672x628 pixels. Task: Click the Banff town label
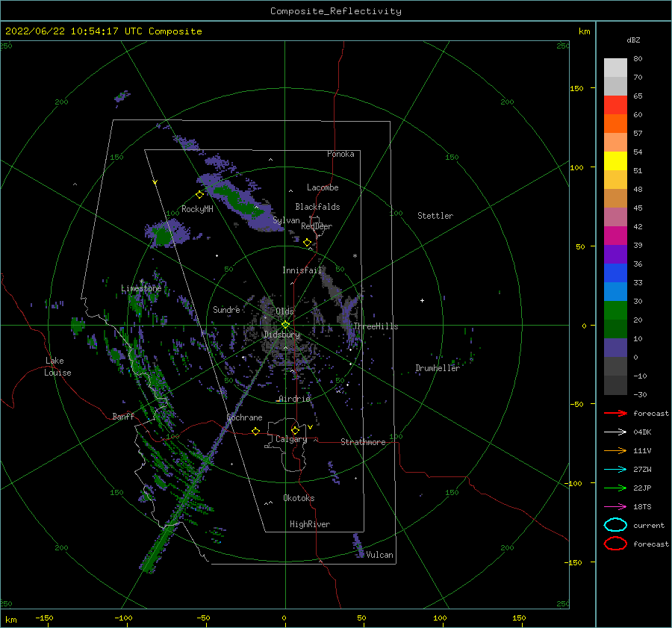(123, 416)
